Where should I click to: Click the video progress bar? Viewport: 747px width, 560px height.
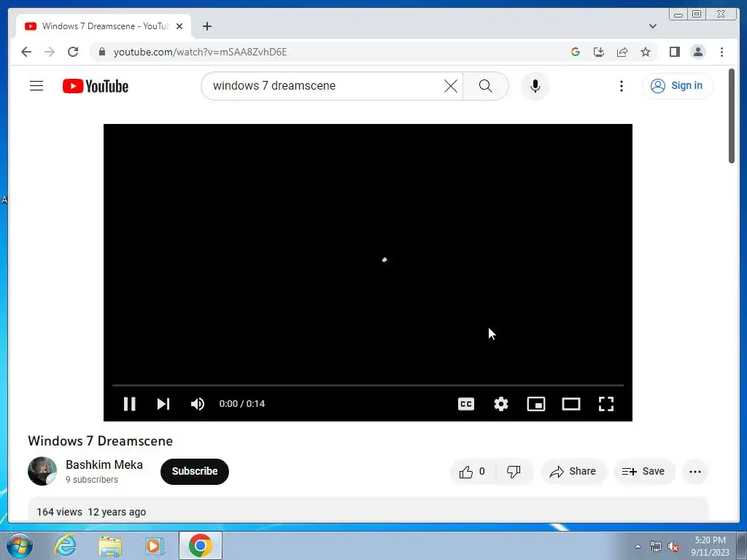tap(368, 385)
